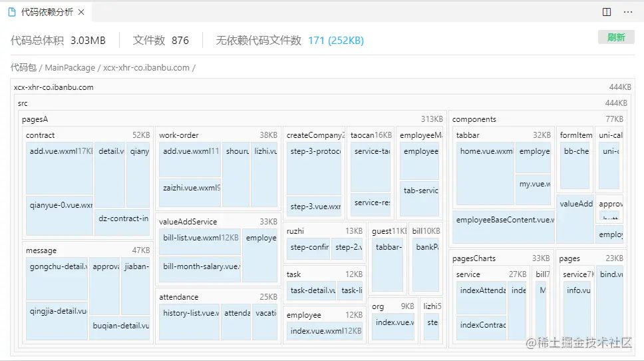The height and width of the screenshot is (361, 644).
Task: Select the home.vue.wxml block in tabbar
Action: click(x=485, y=174)
